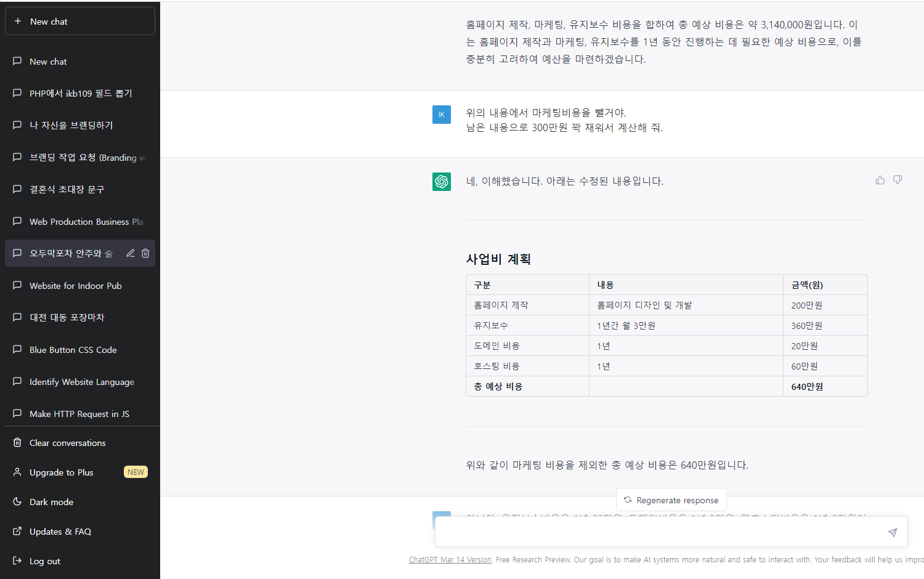This screenshot has width=924, height=579.
Task: Log out from the sidebar
Action: [45, 561]
